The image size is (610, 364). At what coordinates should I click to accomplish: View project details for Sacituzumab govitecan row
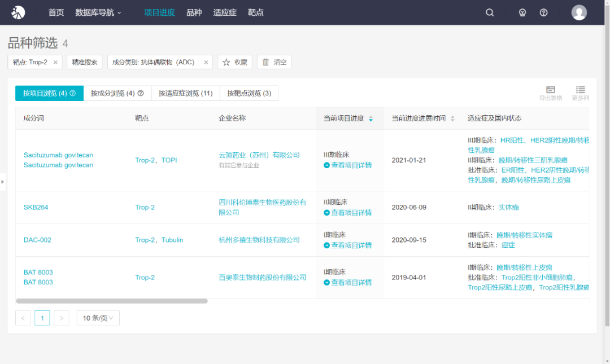(347, 165)
